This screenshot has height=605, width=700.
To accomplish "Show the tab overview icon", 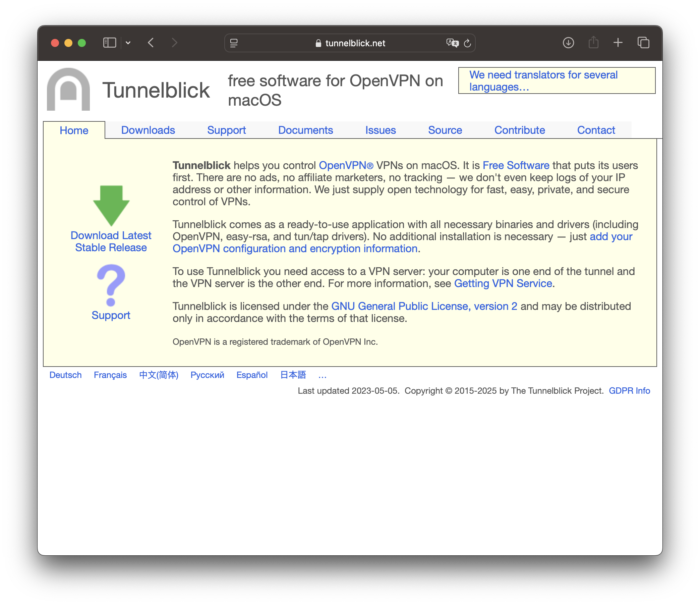I will click(643, 43).
